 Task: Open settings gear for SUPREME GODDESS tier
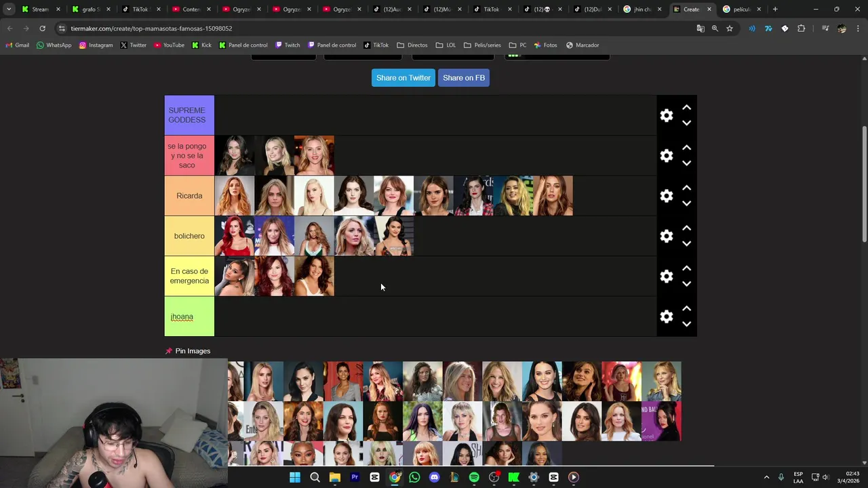[667, 115]
